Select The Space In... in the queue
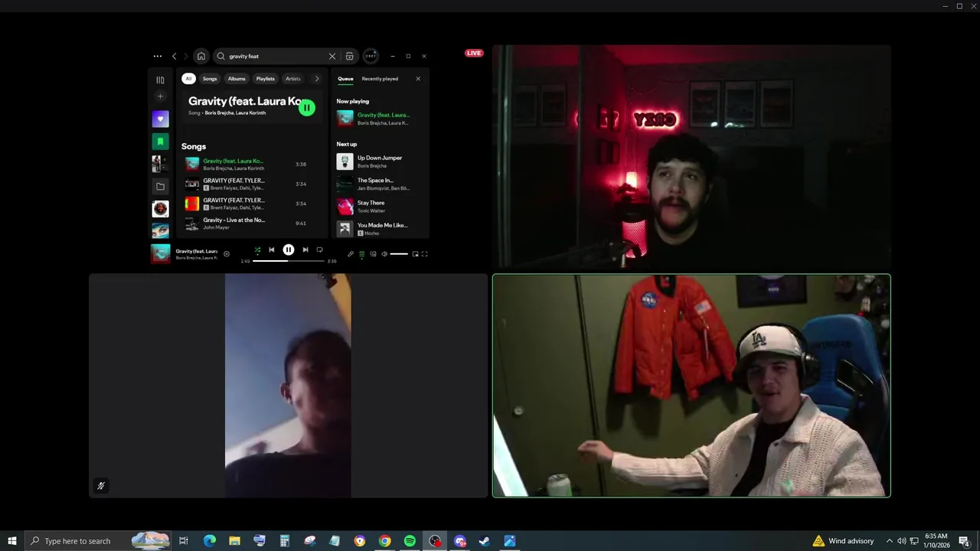 (380, 184)
